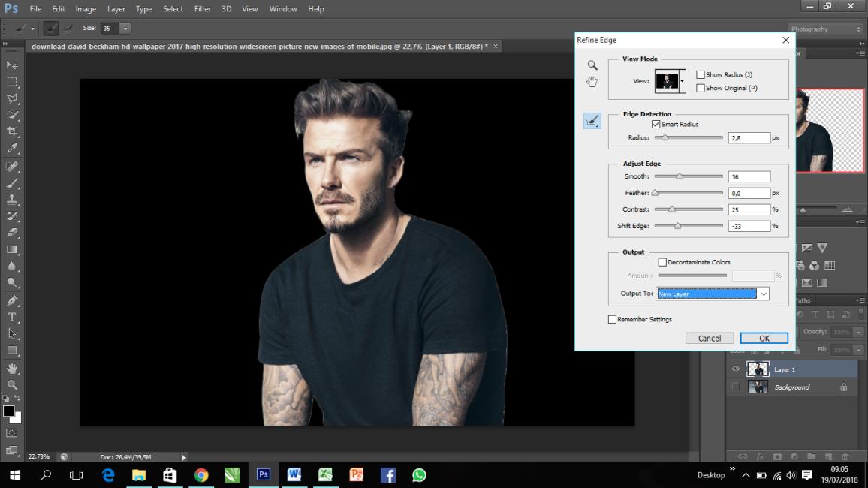This screenshot has height=488, width=868.
Task: Open the Select menu
Action: (173, 9)
